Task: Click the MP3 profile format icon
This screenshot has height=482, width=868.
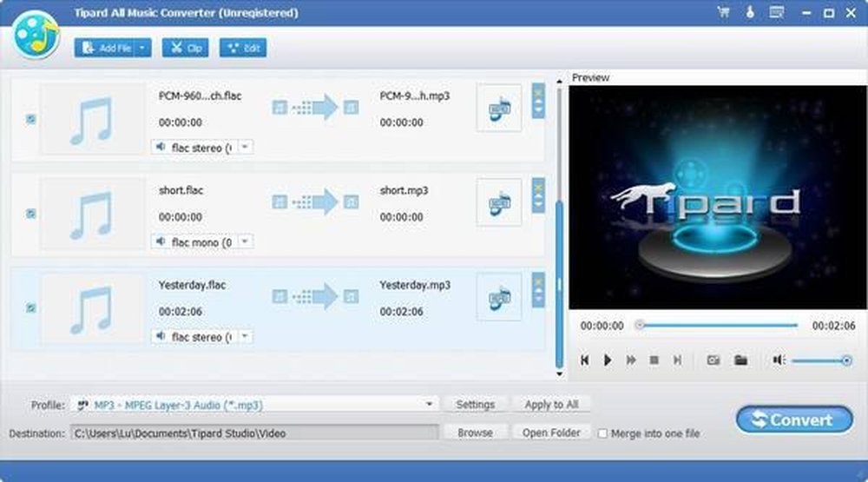Action: 82,405
